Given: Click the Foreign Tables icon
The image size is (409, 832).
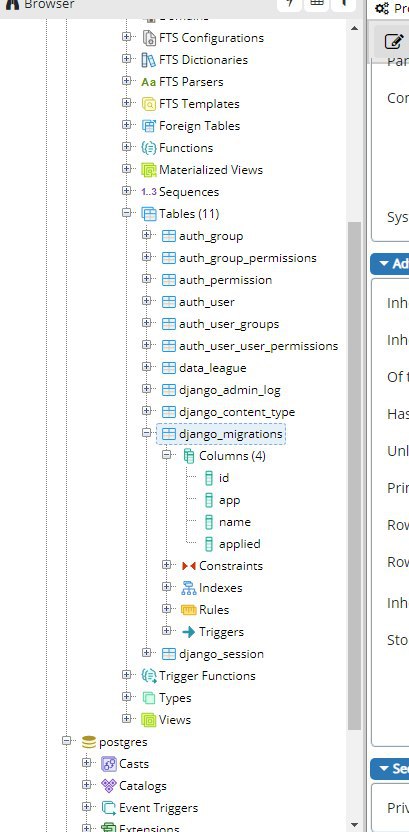Looking at the screenshot, I should click(149, 126).
